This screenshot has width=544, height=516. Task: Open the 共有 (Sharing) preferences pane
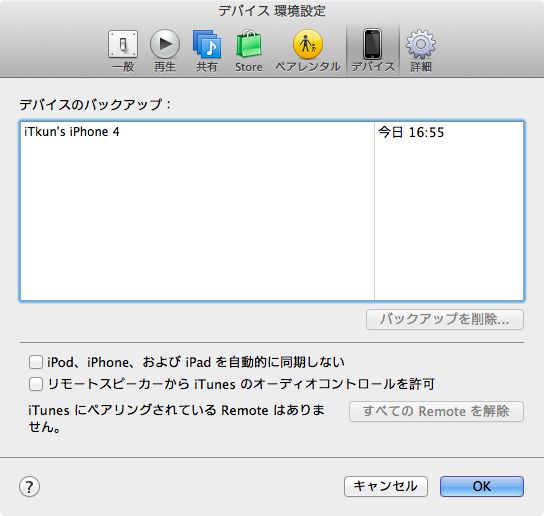click(207, 51)
